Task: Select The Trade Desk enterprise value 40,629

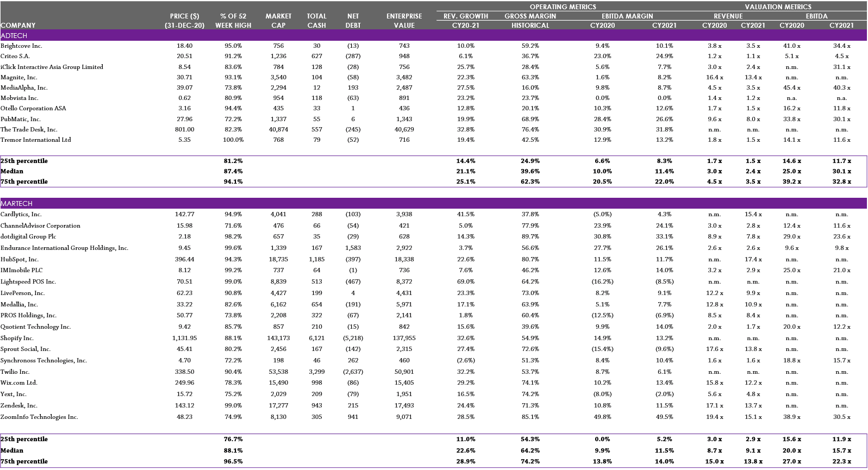Action: tap(404, 129)
